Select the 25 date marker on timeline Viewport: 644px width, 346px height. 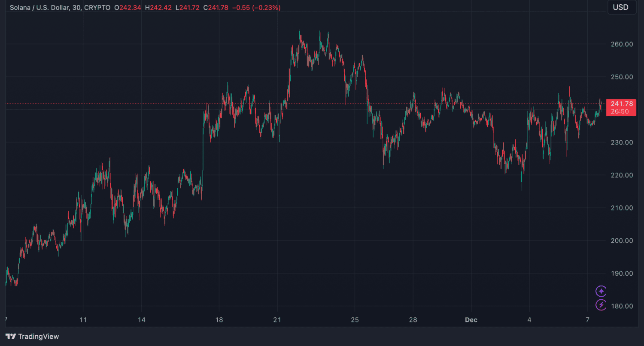[354, 320]
